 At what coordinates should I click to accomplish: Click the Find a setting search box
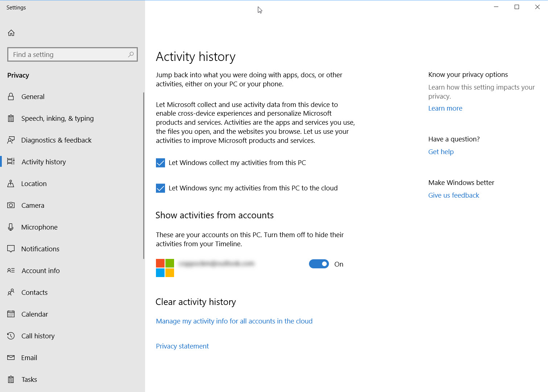(73, 54)
